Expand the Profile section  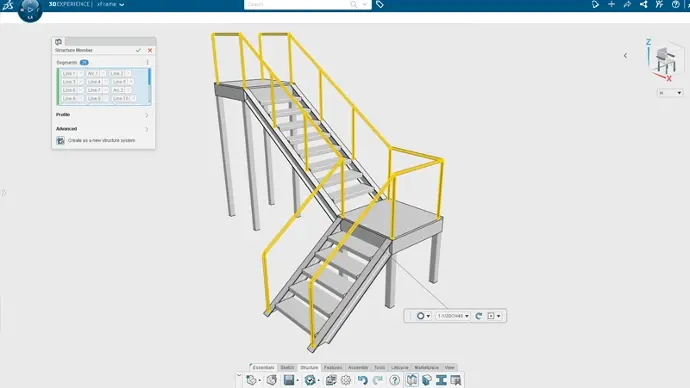click(x=103, y=115)
